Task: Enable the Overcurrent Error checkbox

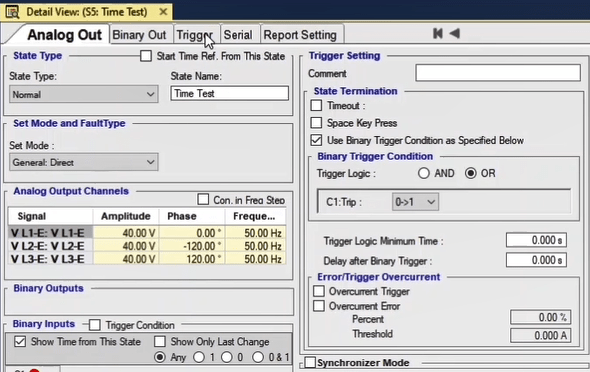Action: 319,306
